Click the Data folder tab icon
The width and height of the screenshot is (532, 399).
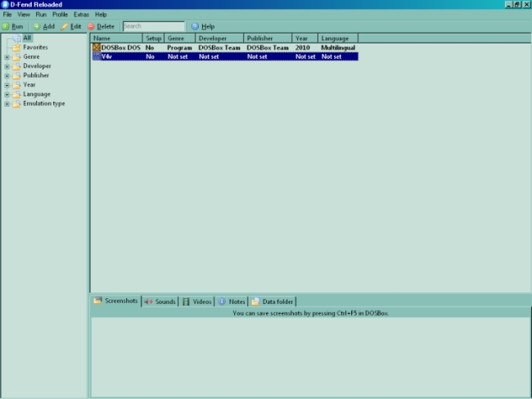pyautogui.click(x=255, y=302)
